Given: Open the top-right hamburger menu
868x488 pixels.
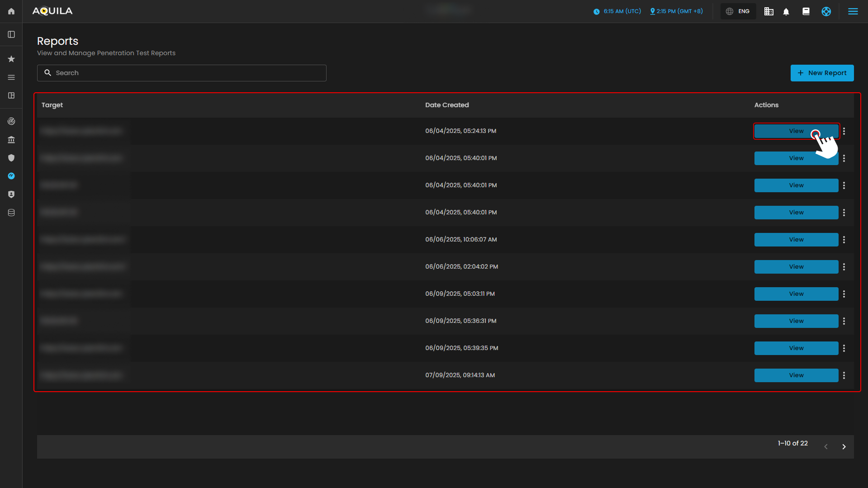Looking at the screenshot, I should point(853,12).
